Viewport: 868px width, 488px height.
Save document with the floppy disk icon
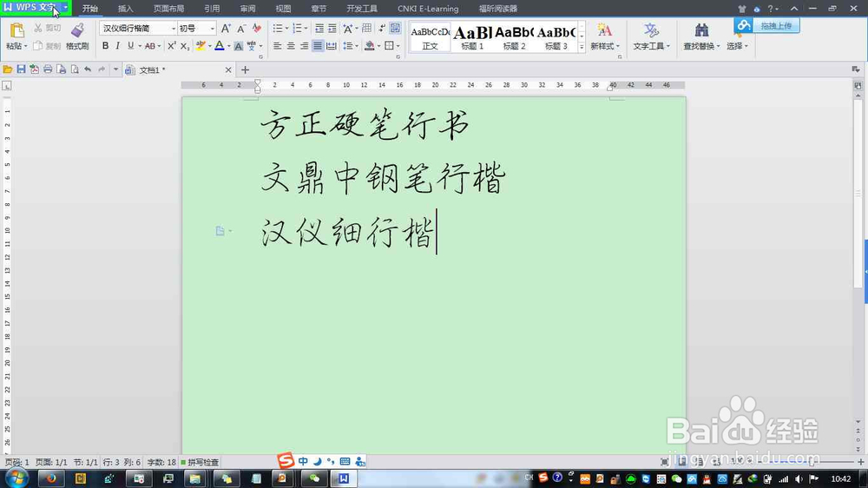coord(21,69)
